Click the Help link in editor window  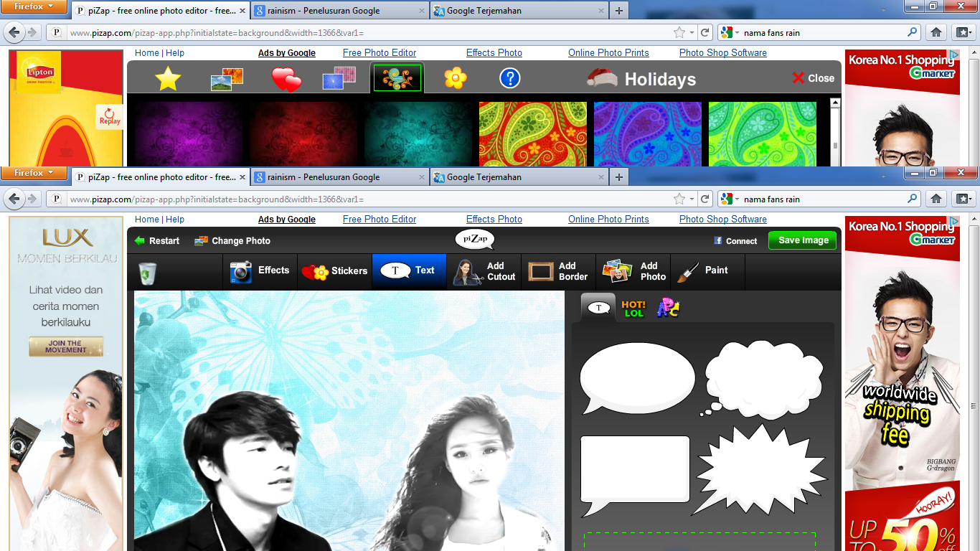175,220
